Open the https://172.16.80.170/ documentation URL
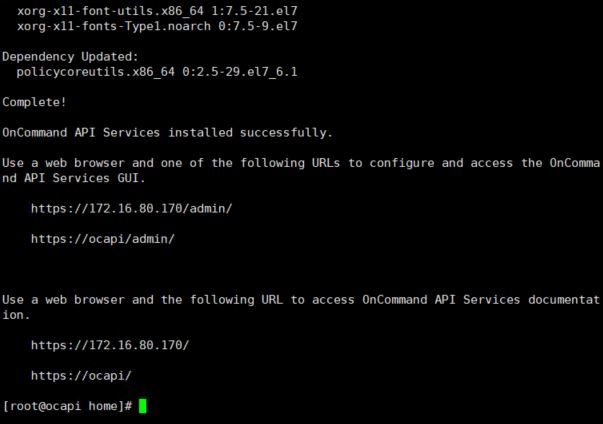Viewport: 603px width, 424px height. pos(110,345)
